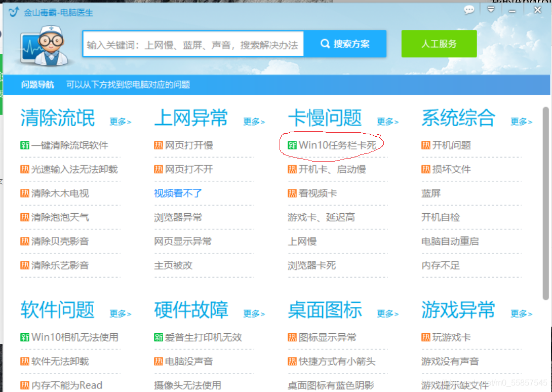The width and height of the screenshot is (552, 392).
Task: Open 内存不足 link
Action: [441, 265]
